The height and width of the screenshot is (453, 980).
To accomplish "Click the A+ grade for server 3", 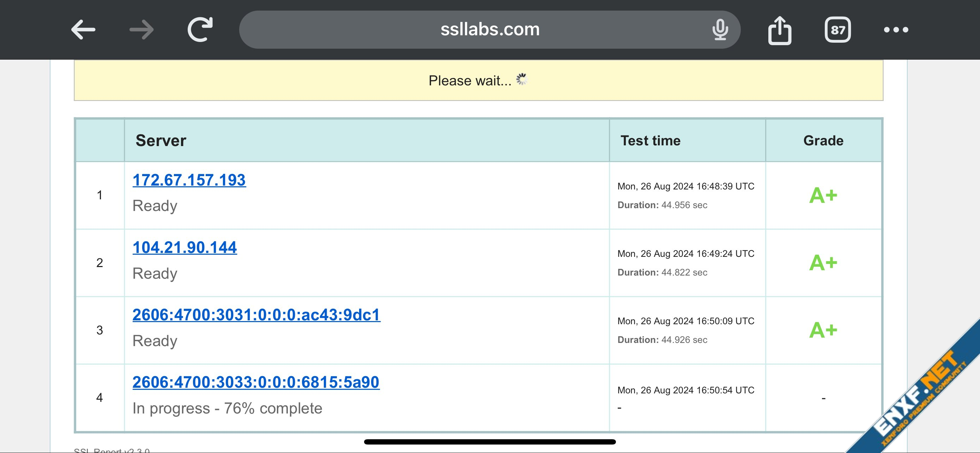I will click(x=823, y=330).
